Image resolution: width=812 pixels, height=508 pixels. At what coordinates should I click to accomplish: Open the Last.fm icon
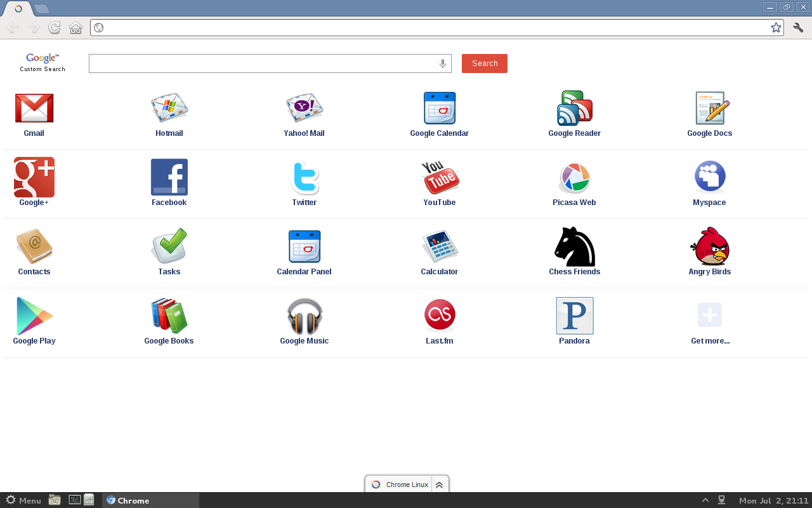[440, 315]
